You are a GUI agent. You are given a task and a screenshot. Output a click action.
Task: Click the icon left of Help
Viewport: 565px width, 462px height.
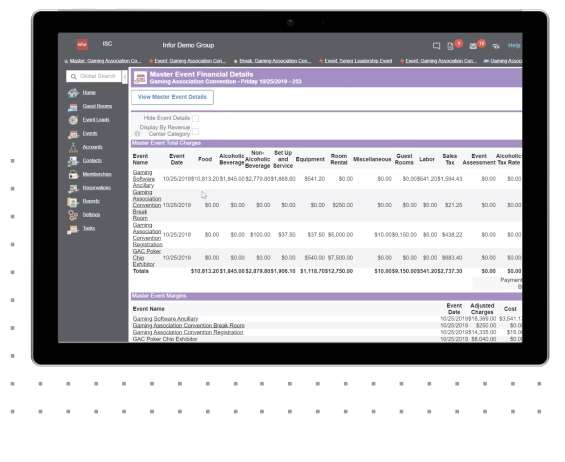[x=496, y=46]
